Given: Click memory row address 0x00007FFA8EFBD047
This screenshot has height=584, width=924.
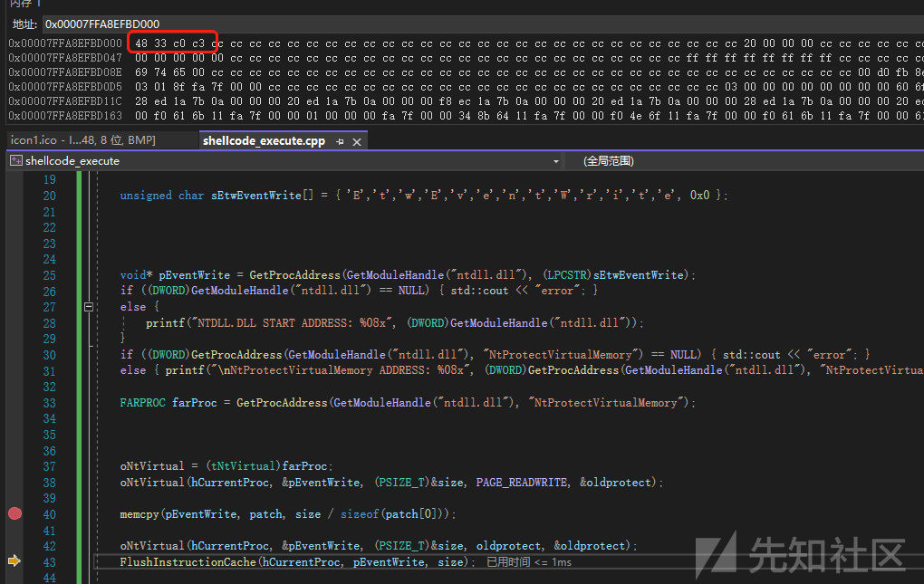Looking at the screenshot, I should (65, 58).
